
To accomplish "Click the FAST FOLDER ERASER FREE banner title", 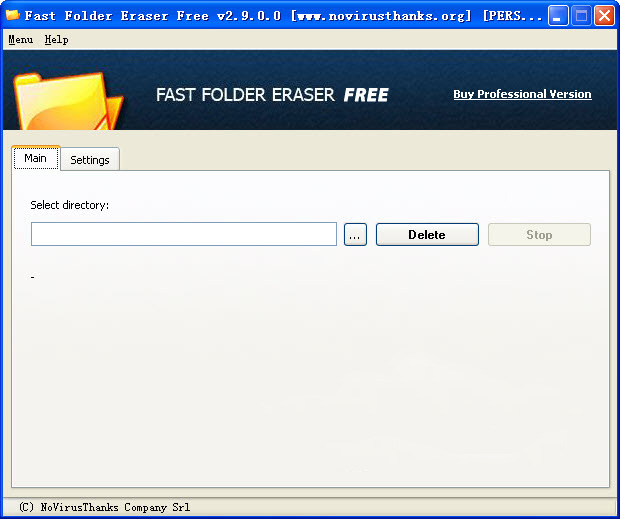I will pos(272,95).
